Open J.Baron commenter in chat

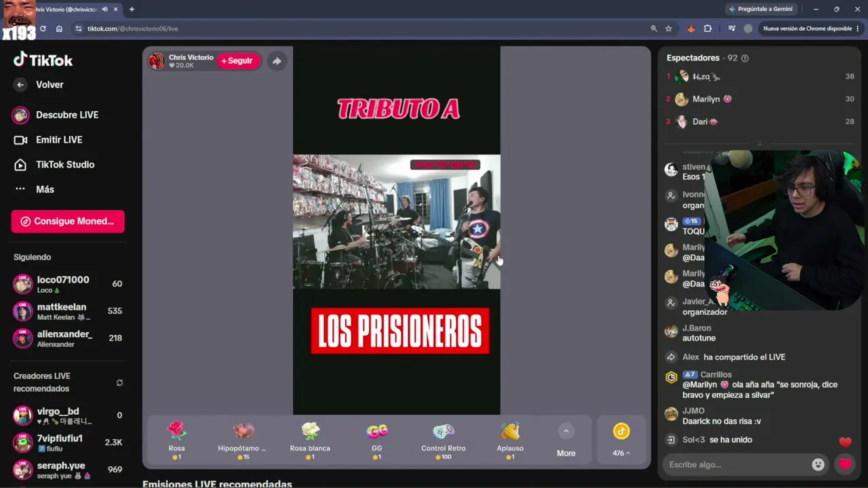click(x=696, y=328)
